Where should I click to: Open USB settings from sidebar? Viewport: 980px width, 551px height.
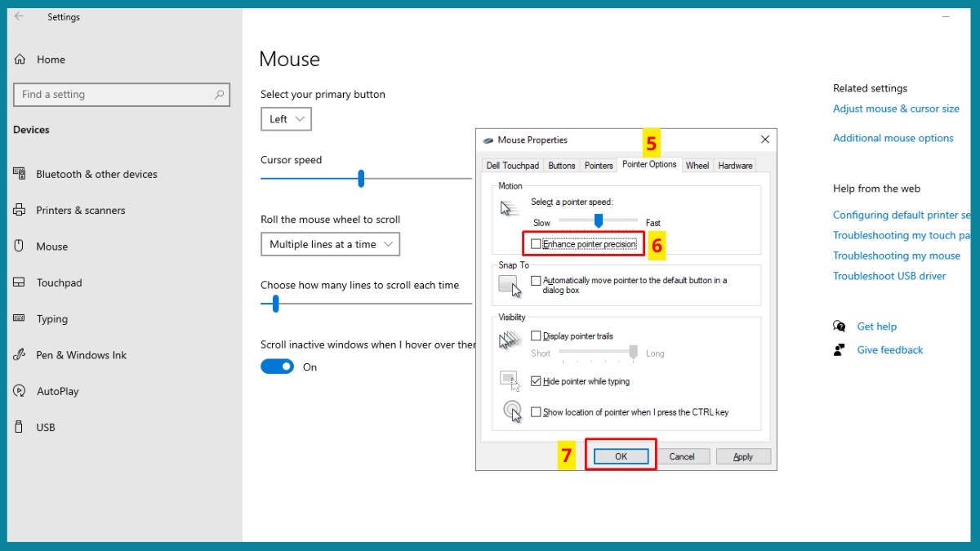click(46, 427)
